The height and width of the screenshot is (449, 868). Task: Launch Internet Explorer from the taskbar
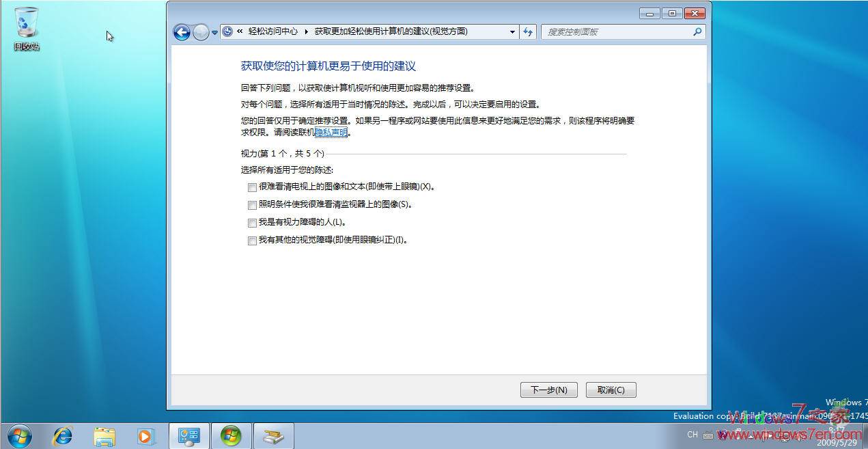[62, 435]
